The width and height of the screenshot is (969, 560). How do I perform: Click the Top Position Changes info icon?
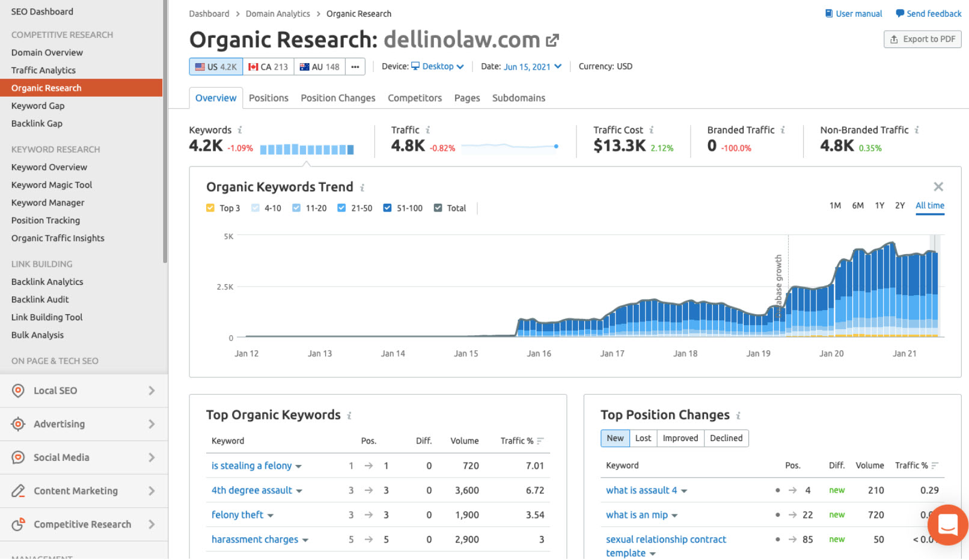[x=738, y=415]
